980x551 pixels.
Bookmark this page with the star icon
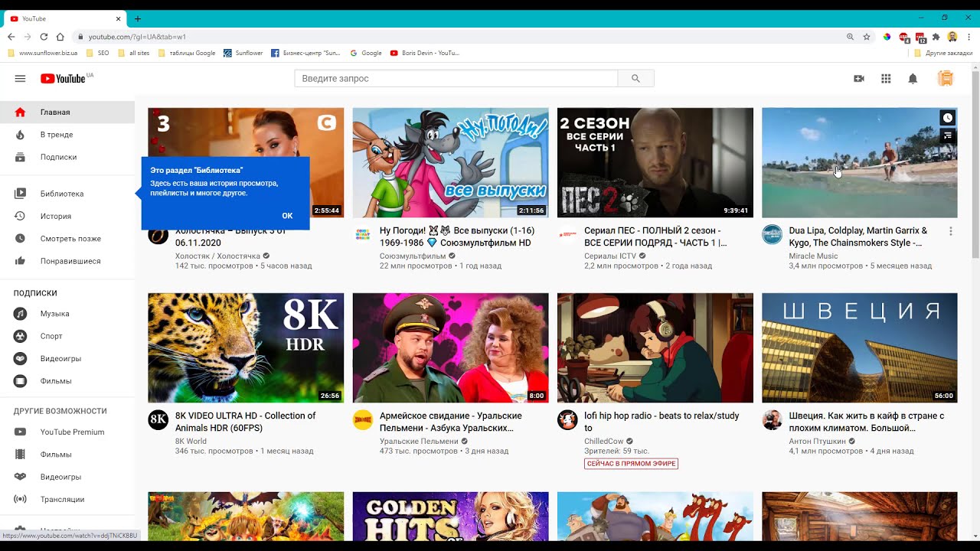[x=867, y=37]
